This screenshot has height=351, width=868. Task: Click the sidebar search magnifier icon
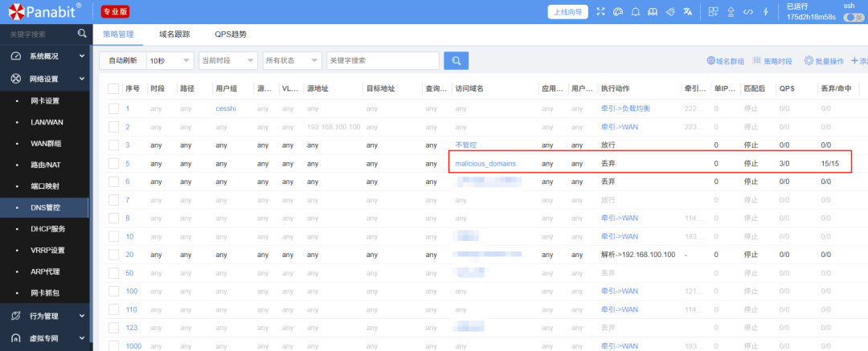(x=82, y=34)
